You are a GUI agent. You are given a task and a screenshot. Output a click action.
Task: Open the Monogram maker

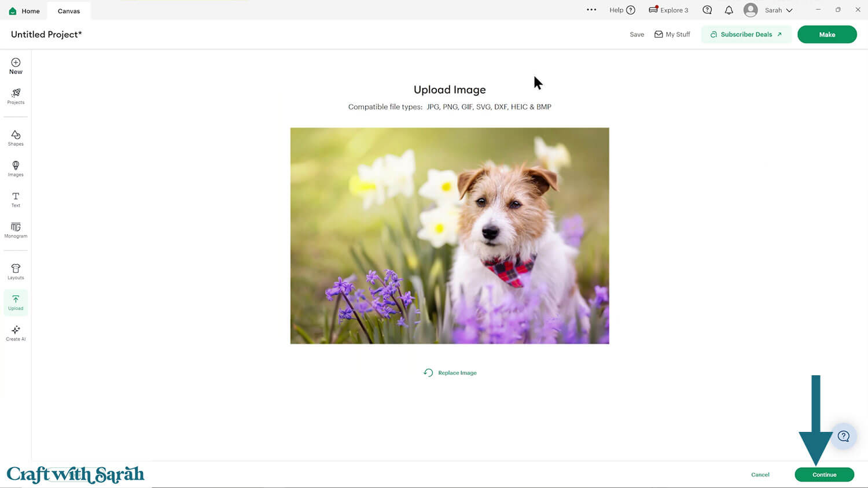(x=16, y=230)
